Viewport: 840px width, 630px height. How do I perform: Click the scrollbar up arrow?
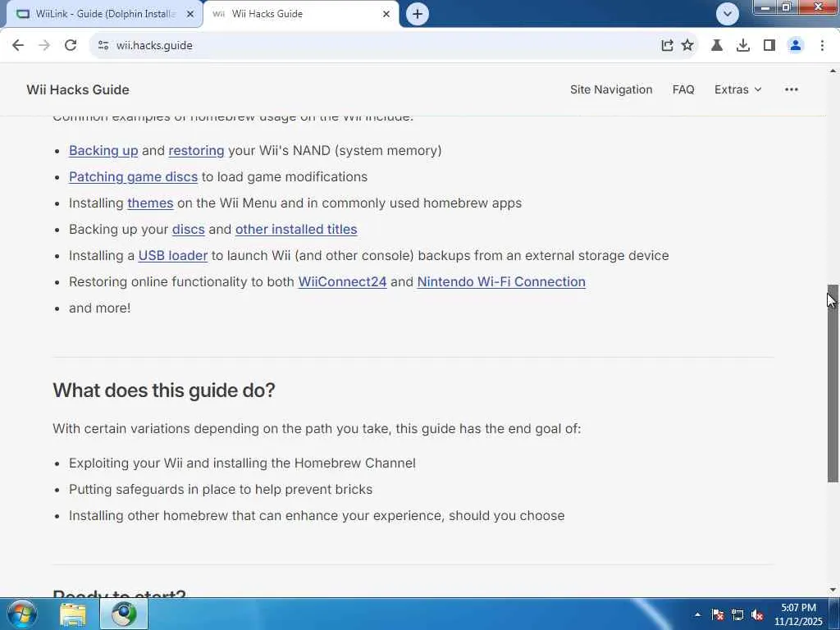click(833, 71)
